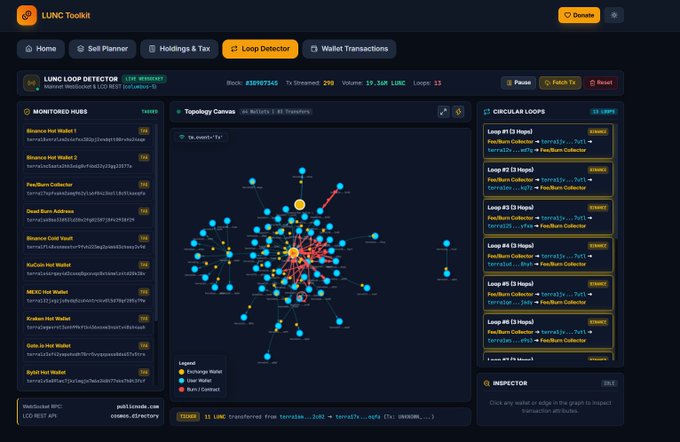Select the Binance Hot Wallet 2 hub

tap(87, 162)
